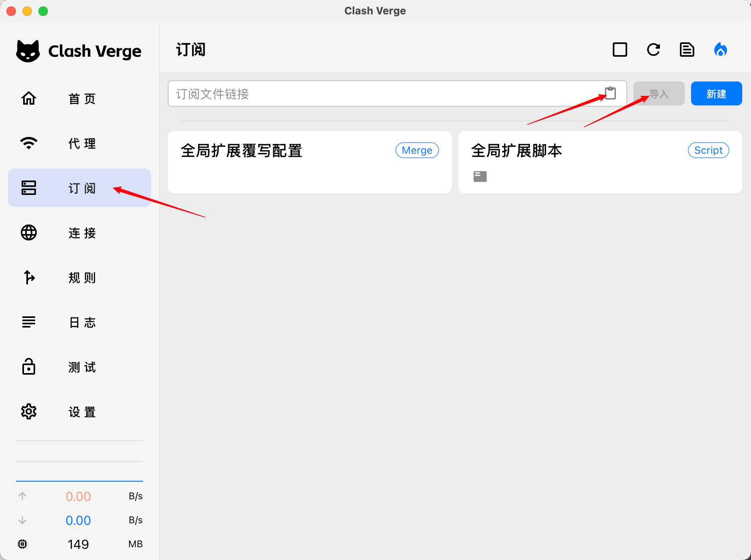
Task: Click the home icon in the sidebar
Action: 29,98
